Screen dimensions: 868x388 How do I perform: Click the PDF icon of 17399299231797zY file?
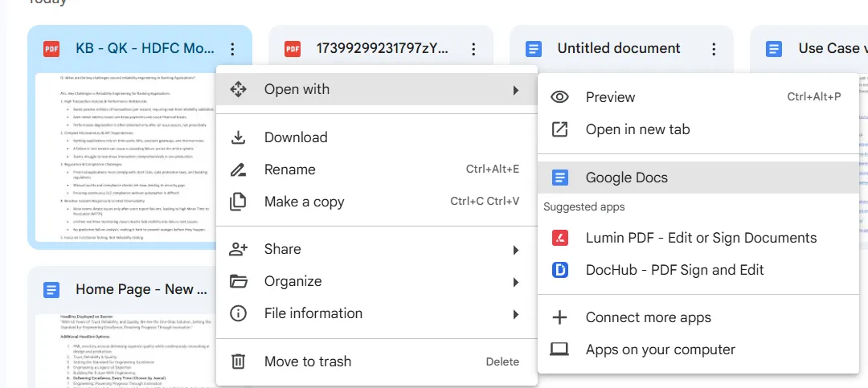coord(293,49)
